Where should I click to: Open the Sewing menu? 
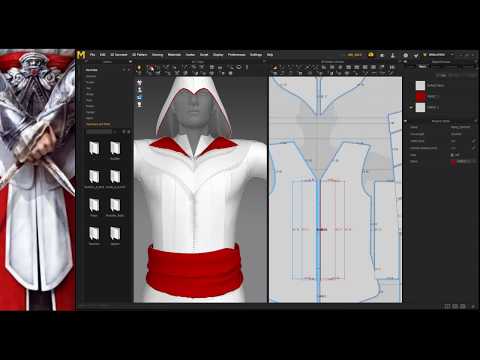click(158, 55)
